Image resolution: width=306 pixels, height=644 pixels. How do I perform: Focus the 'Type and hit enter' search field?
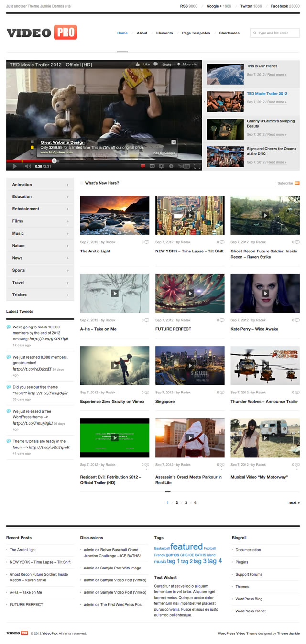click(x=275, y=33)
